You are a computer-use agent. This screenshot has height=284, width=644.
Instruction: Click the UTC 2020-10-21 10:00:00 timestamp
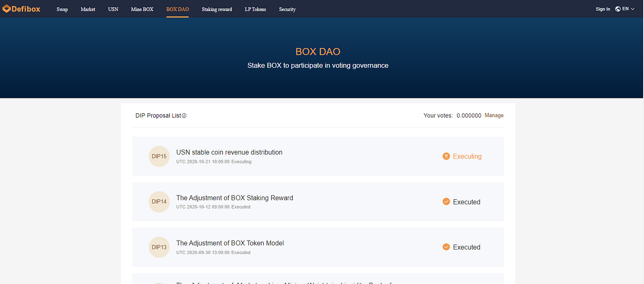click(x=203, y=162)
